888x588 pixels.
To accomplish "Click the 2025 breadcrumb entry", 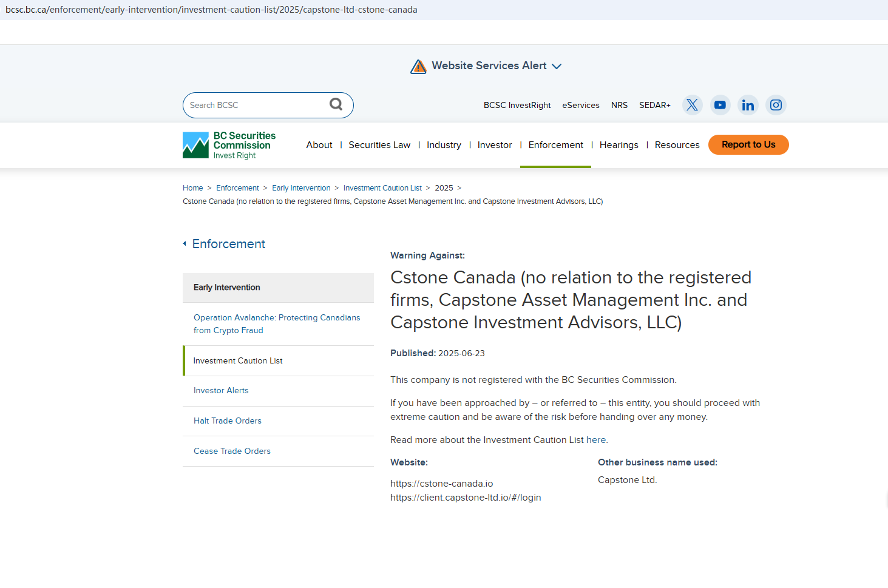I will pyautogui.click(x=444, y=188).
